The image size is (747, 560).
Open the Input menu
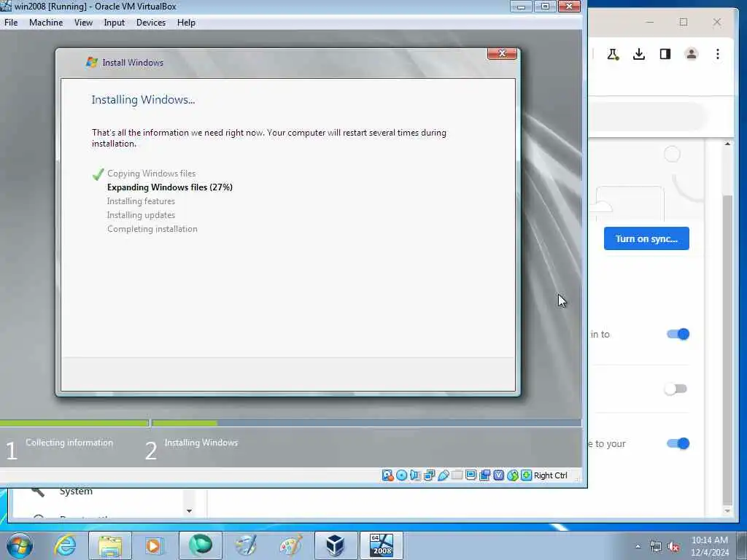tap(115, 23)
